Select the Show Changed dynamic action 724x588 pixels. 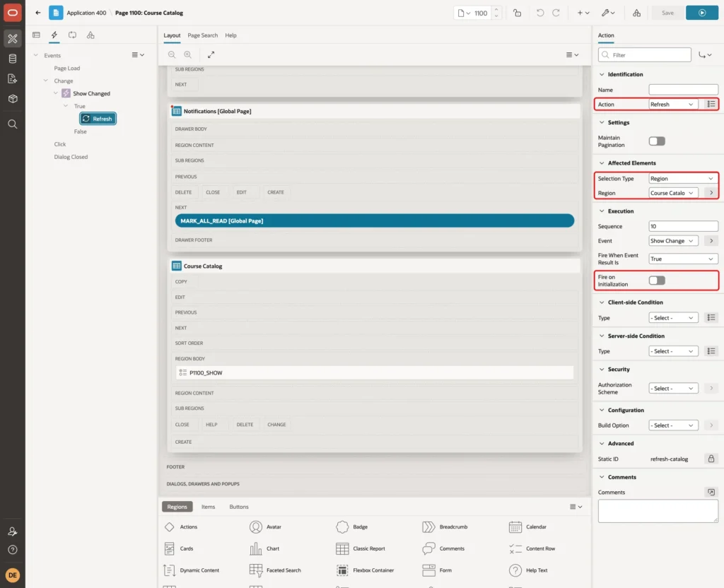click(x=91, y=93)
